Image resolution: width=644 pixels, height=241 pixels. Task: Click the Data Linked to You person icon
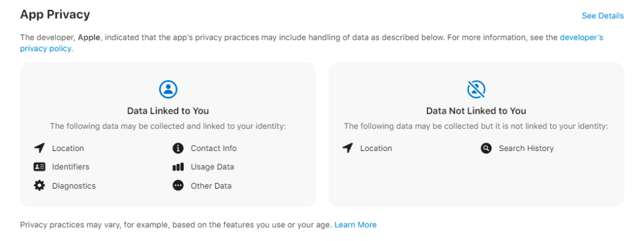pyautogui.click(x=168, y=89)
